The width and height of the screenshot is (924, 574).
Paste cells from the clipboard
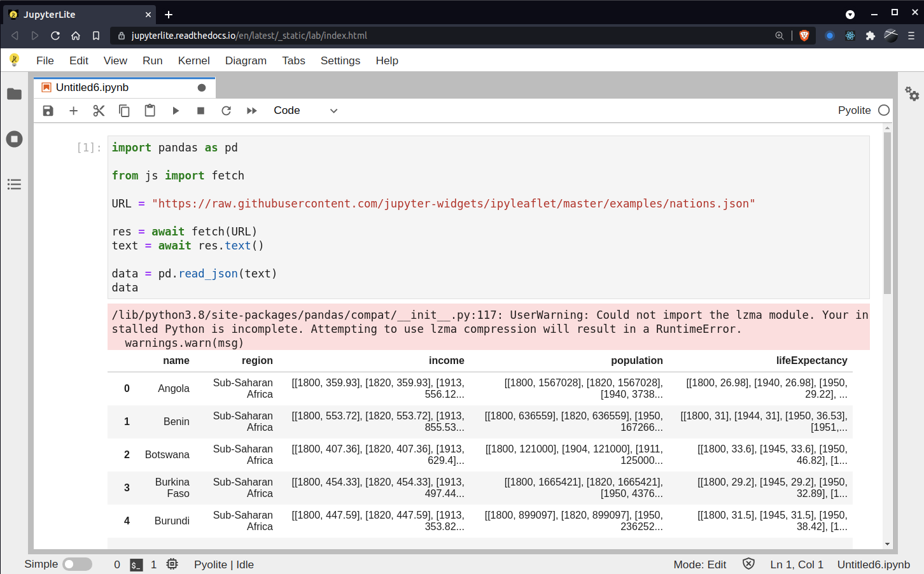point(150,110)
